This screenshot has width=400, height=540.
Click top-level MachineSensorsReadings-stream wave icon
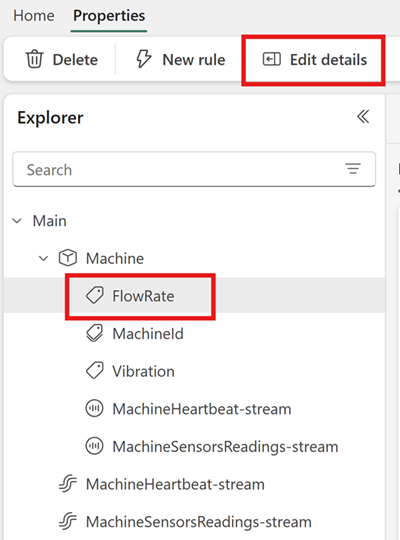[x=68, y=522]
